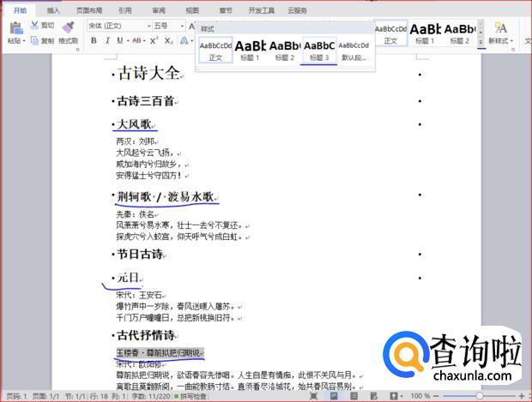Choose 默认段... style in the styles popup

(x=354, y=51)
